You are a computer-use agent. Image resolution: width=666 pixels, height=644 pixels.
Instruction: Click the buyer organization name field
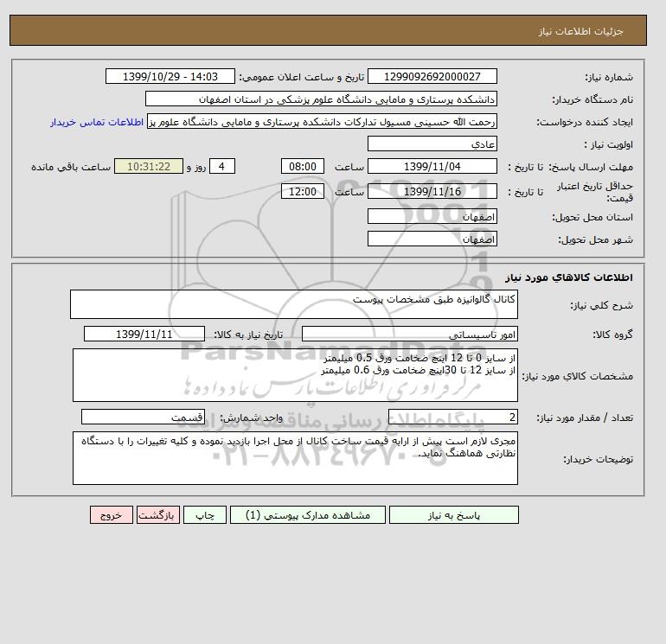point(321,99)
